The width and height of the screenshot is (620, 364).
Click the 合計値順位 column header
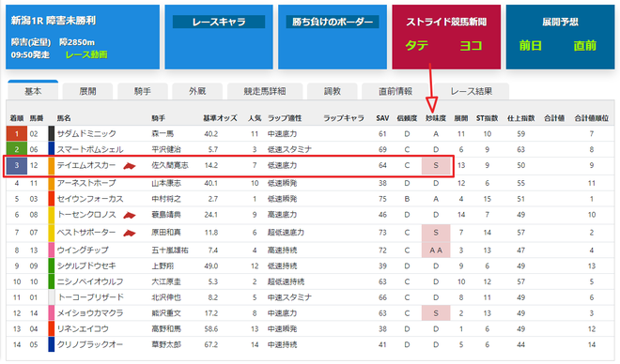pos(592,118)
